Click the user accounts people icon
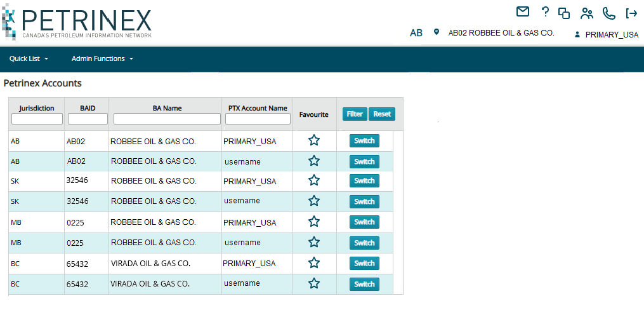The image size is (644, 310). [x=587, y=13]
